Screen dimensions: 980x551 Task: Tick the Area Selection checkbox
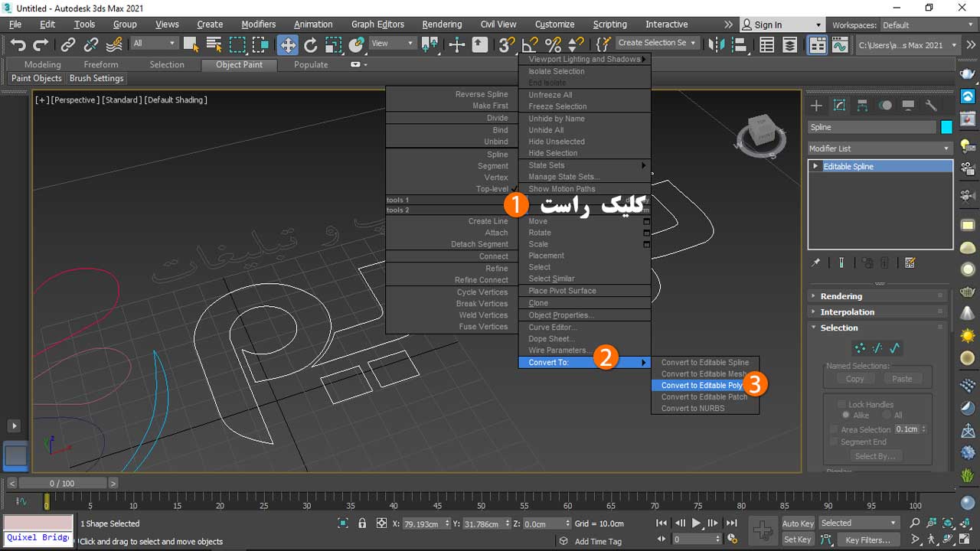[834, 429]
